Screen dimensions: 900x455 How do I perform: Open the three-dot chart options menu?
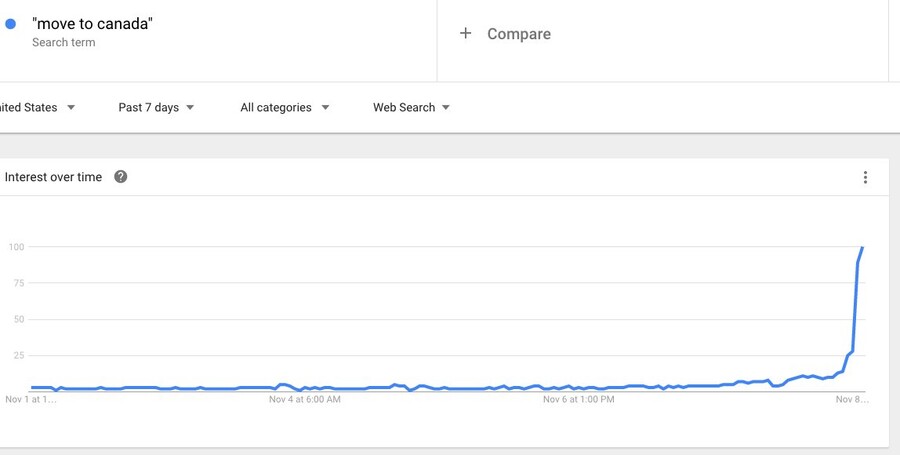click(865, 178)
